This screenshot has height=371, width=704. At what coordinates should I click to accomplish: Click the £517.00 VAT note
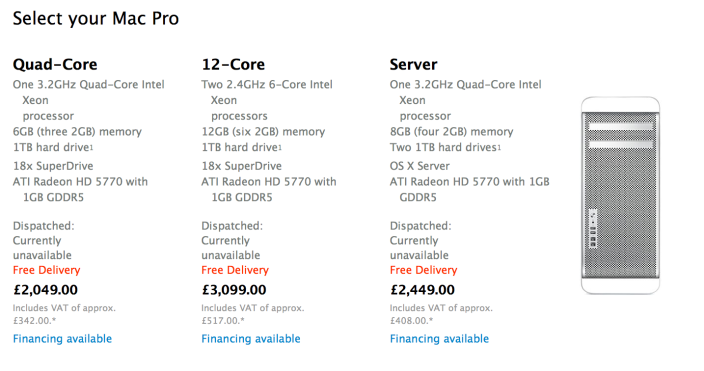coord(253,314)
